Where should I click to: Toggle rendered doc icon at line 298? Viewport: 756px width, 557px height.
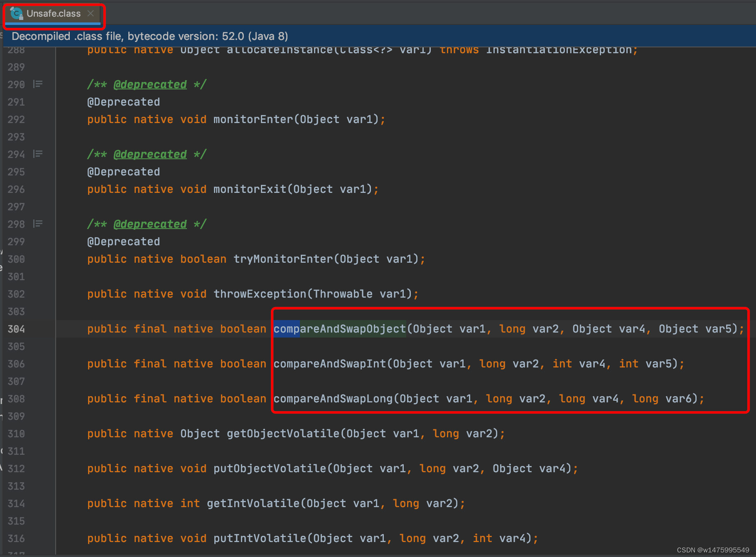[38, 224]
